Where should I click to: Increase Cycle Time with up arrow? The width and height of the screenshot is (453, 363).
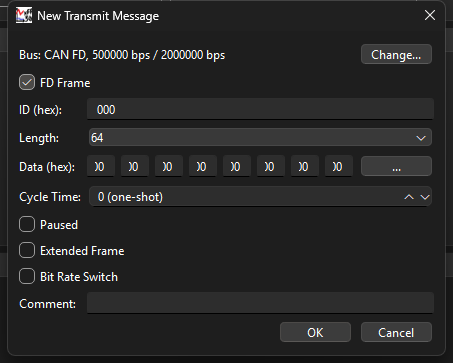tap(409, 197)
